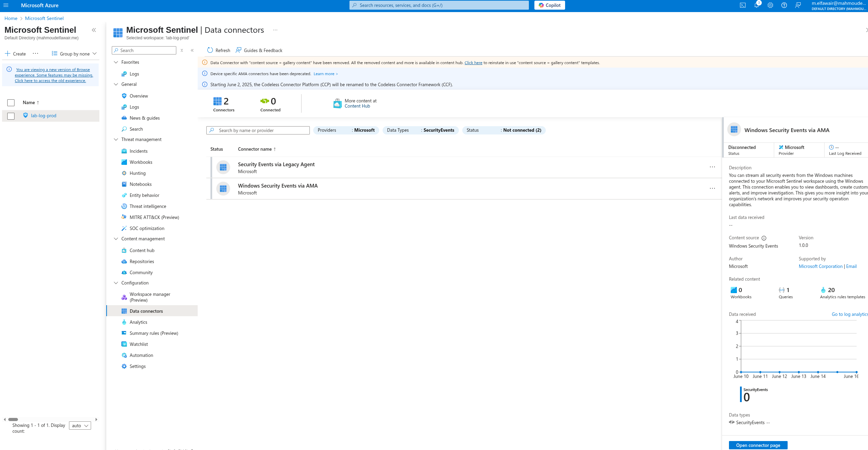Open Workbooks page

click(141, 162)
